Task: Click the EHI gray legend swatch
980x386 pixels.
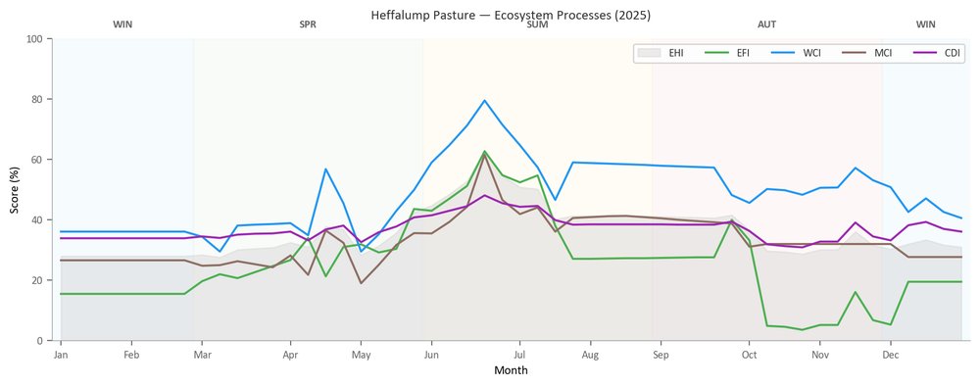Action: click(650, 54)
